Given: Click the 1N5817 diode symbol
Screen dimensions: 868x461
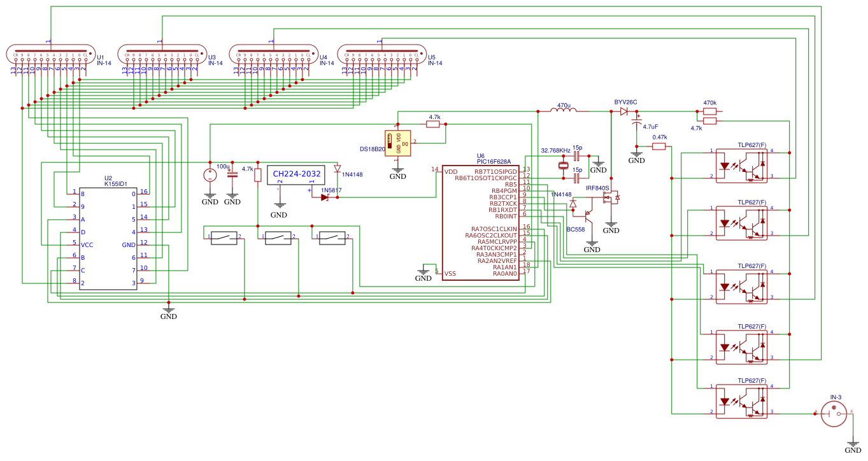Looking at the screenshot, I should (x=325, y=197).
